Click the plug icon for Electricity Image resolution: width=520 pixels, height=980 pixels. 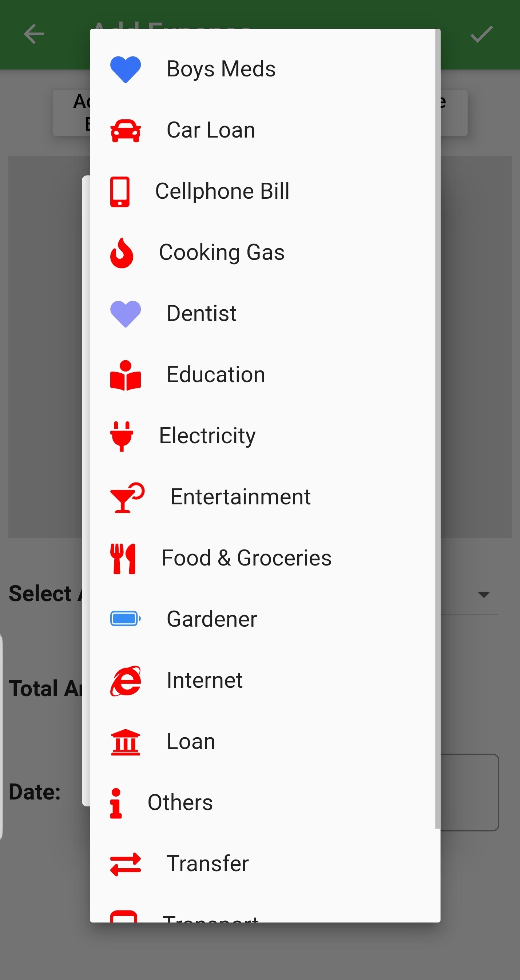tap(122, 436)
